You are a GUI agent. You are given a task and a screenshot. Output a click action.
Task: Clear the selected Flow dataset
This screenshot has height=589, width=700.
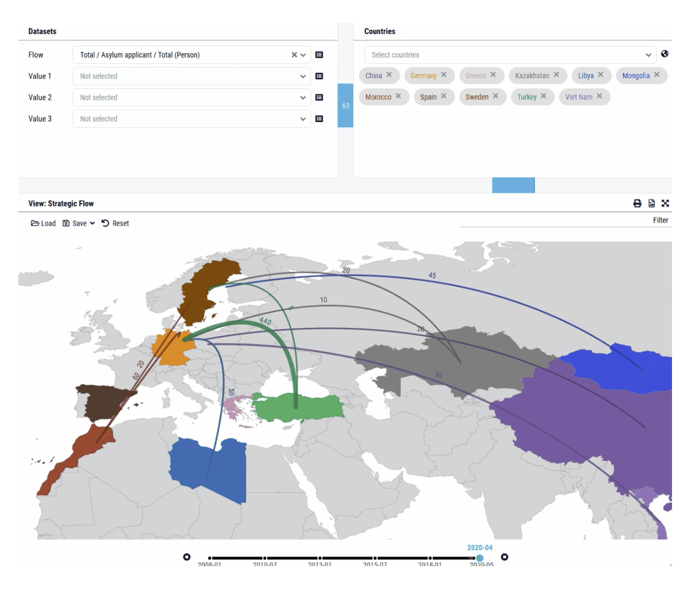point(294,55)
